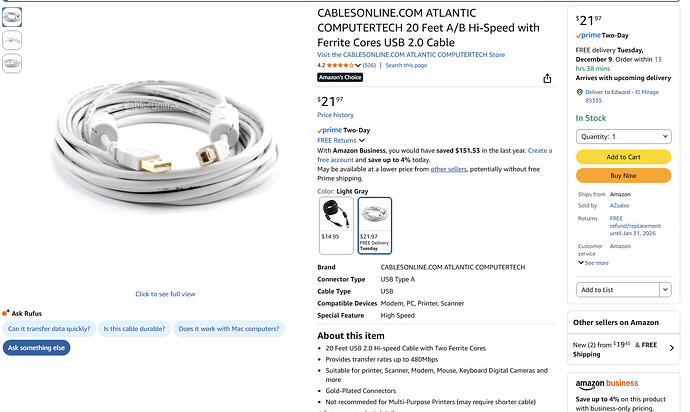The image size is (690, 412).
Task: Open the Price history link
Action: [335, 115]
